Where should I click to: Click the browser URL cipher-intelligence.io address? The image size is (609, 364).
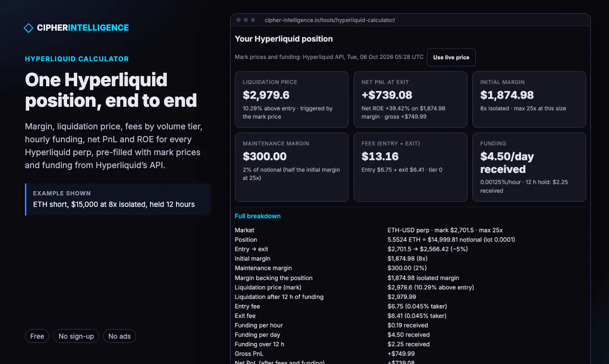330,20
